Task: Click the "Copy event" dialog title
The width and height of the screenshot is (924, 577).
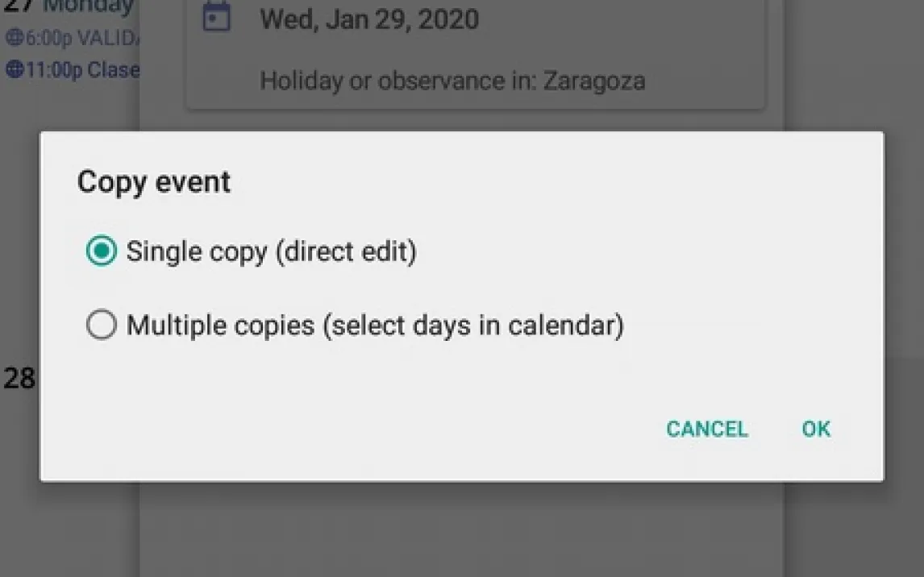Action: [x=154, y=182]
